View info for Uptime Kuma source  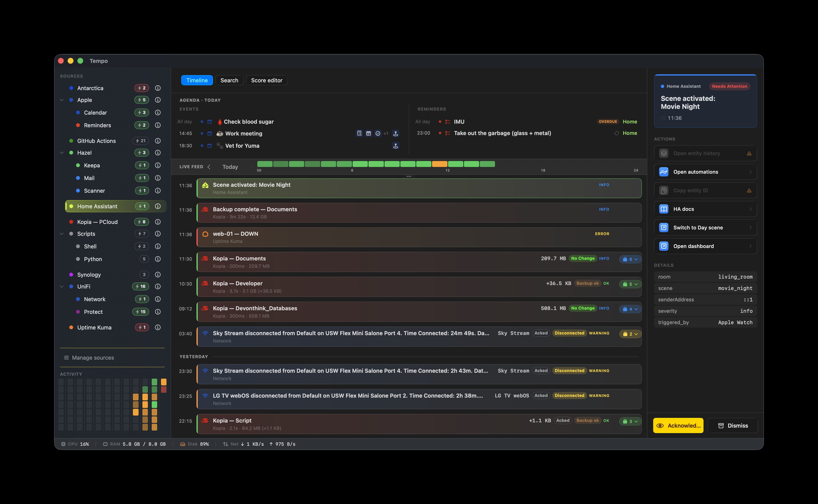pyautogui.click(x=158, y=327)
